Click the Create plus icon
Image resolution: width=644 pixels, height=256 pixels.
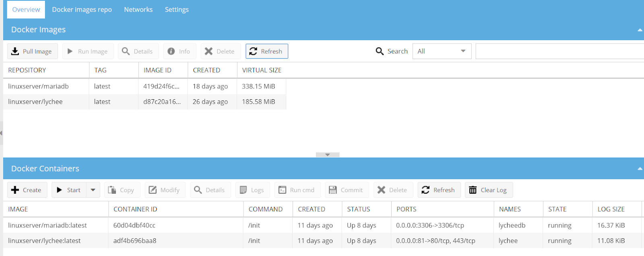coord(15,190)
